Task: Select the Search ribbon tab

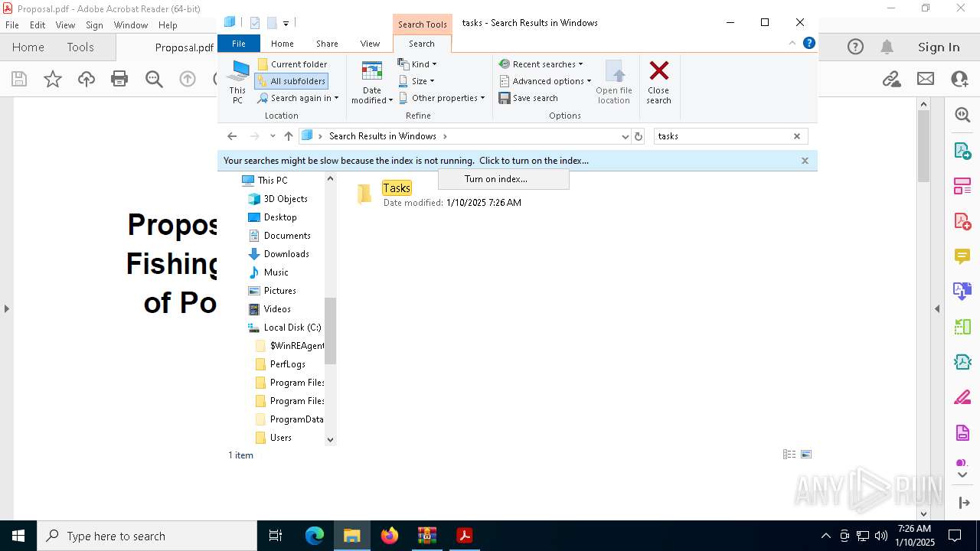Action: 422,44
